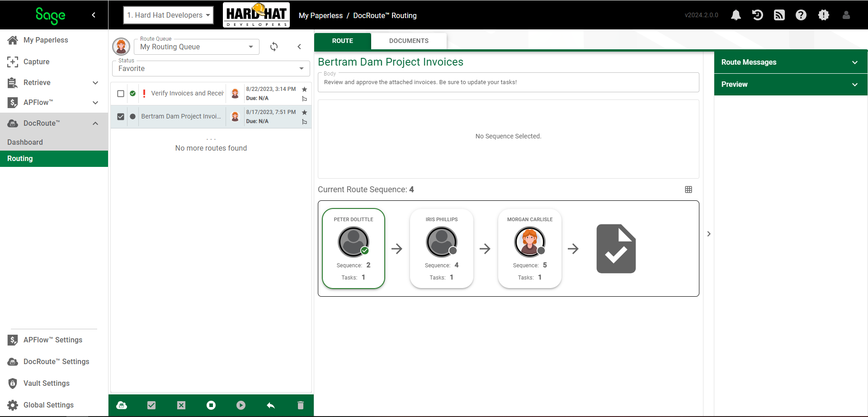The height and width of the screenshot is (417, 868).
Task: Open the user profile icon
Action: [x=846, y=15]
